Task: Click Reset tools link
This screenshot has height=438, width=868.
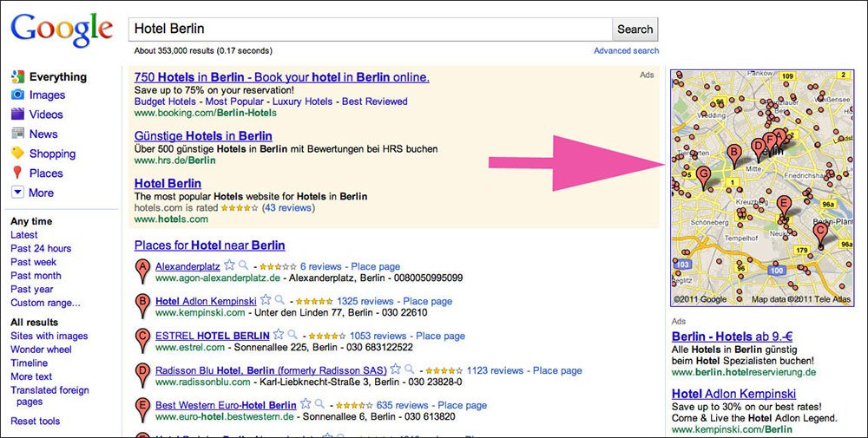Action: pos(36,421)
